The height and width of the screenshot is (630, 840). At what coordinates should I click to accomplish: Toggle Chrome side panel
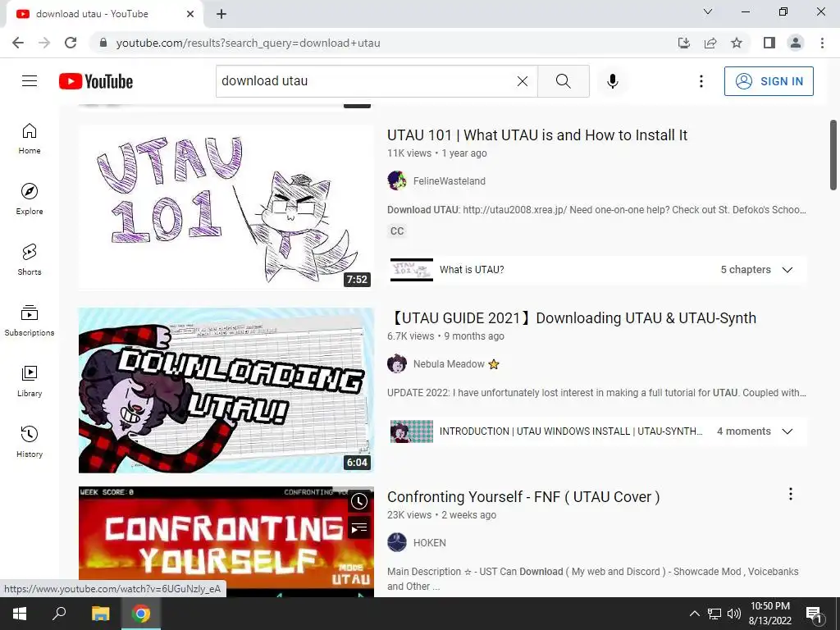769,43
